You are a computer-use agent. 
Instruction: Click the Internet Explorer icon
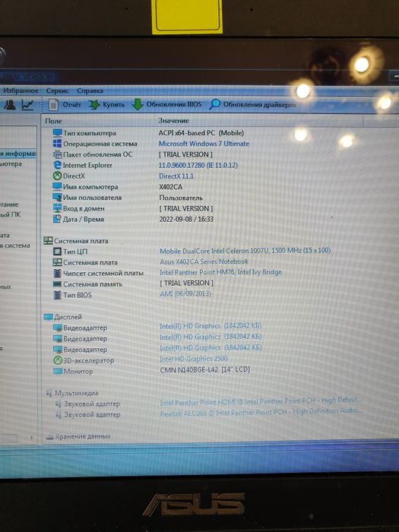(57, 165)
